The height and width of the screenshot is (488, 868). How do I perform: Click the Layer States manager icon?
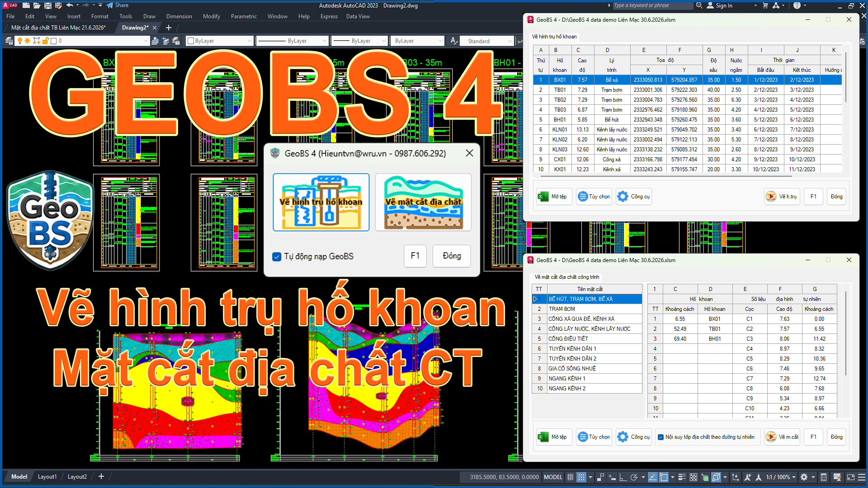(176, 41)
